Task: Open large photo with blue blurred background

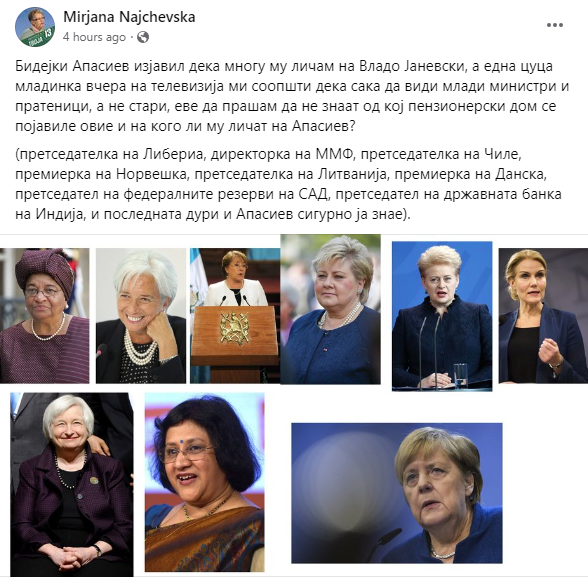Action: coord(397,493)
